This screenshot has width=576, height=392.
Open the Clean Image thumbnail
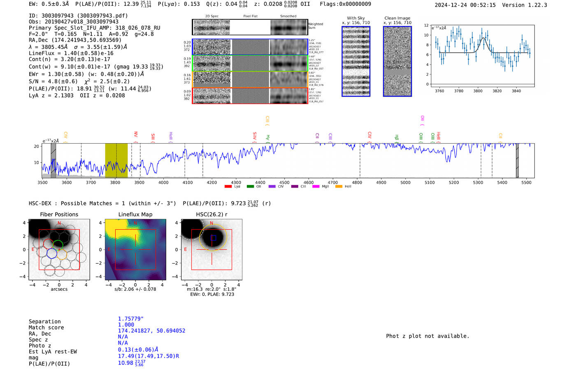(x=397, y=61)
